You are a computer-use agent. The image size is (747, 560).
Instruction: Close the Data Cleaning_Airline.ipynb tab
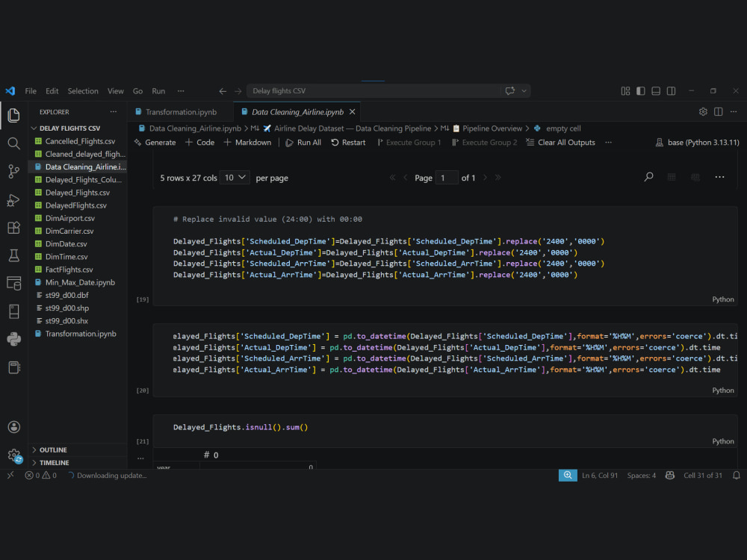[352, 112]
